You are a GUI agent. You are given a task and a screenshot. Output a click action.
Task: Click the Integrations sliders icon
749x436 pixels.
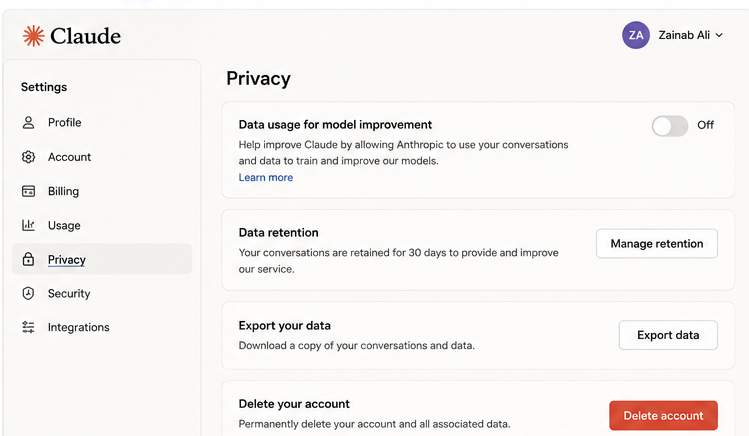coord(29,327)
